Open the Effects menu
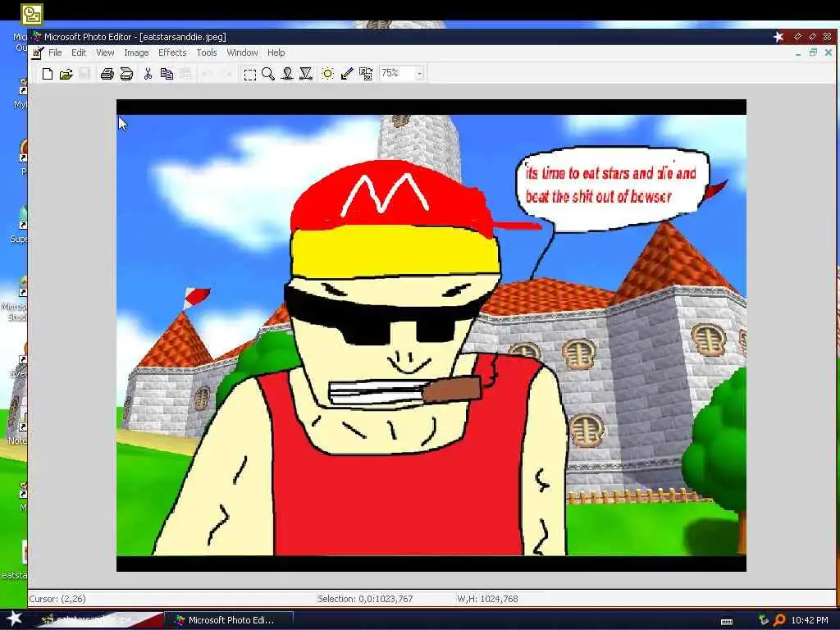 coord(172,52)
